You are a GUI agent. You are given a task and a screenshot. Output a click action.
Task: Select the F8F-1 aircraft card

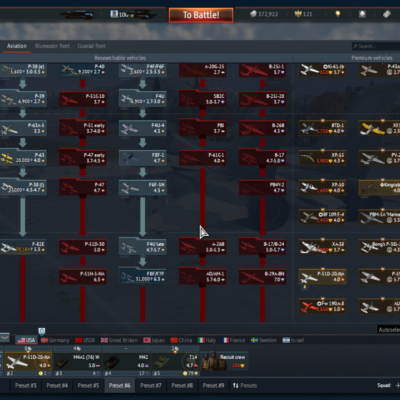pyautogui.click(x=143, y=158)
